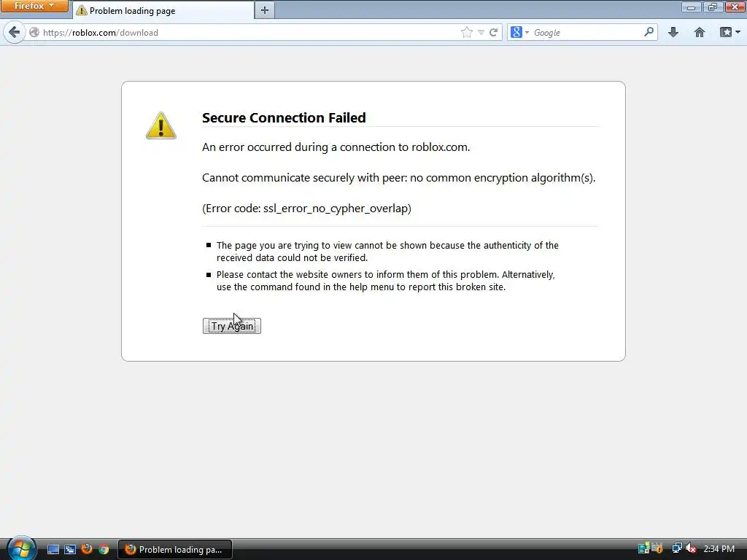Click the 'Secure Connection Failed' heading

pyautogui.click(x=284, y=117)
